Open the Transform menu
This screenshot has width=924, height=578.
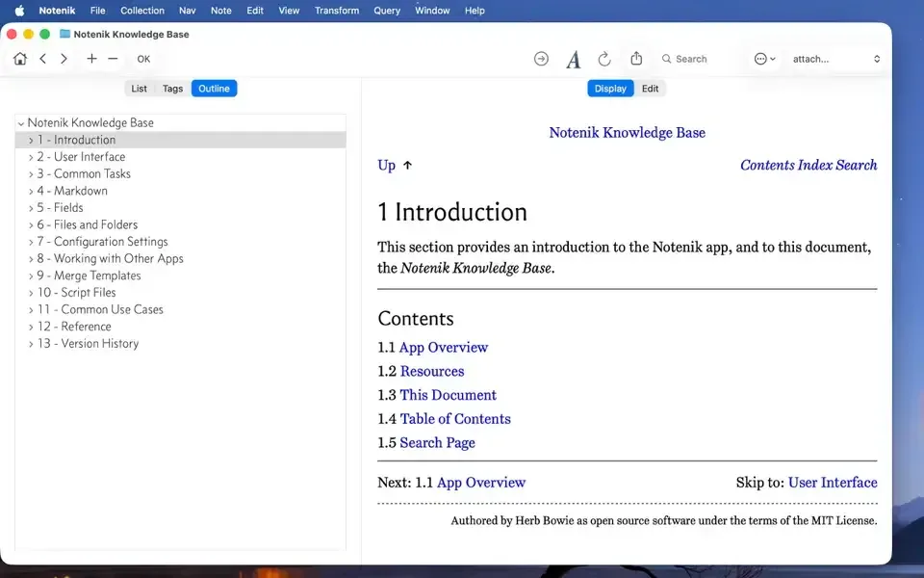(x=337, y=11)
